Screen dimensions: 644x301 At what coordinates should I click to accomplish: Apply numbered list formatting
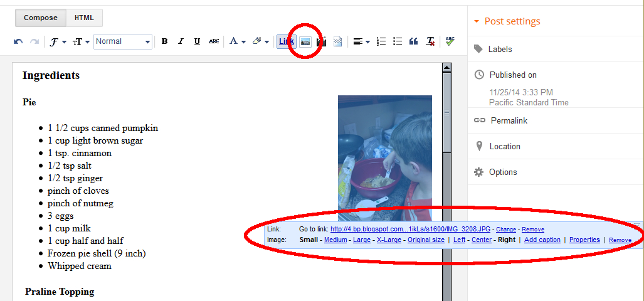tap(381, 42)
